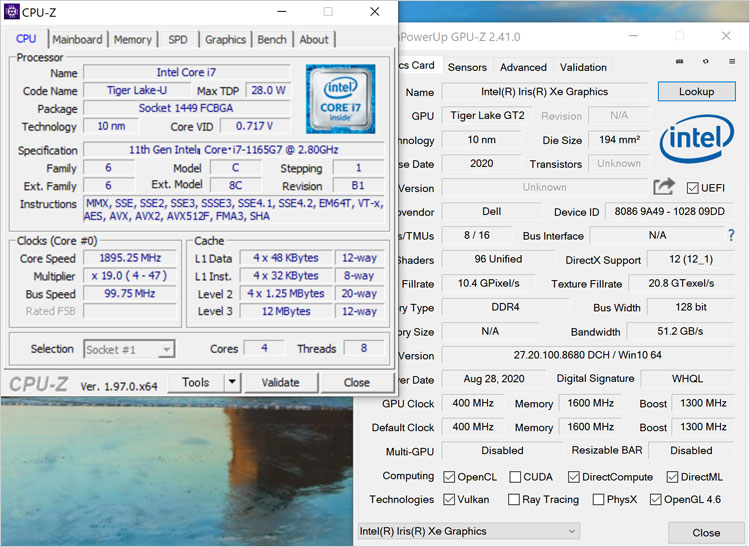
Task: Click the Tools button in CPU-Z
Action: (x=196, y=382)
